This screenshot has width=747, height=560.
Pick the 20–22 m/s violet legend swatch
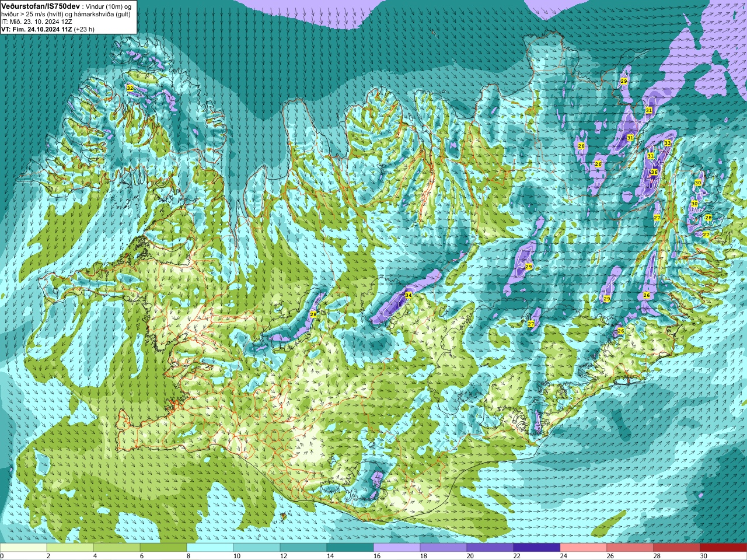click(x=490, y=548)
